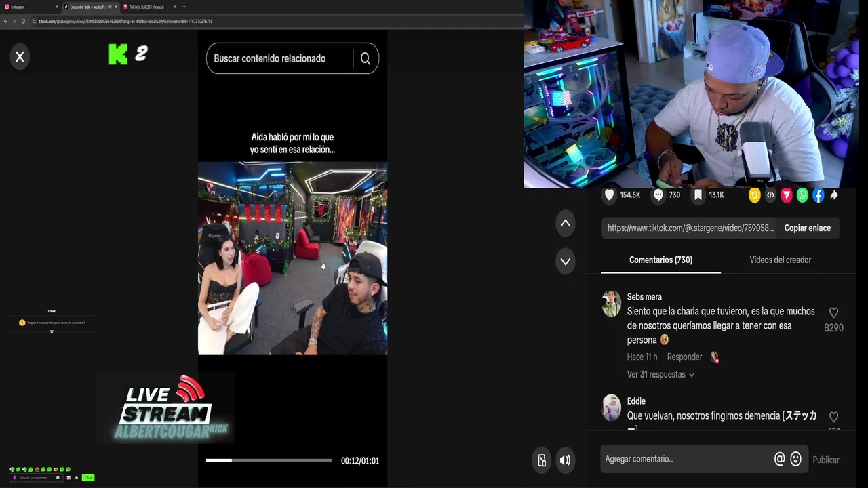Close the Instagram browser tab
Image resolution: width=868 pixels, height=488 pixels.
coord(56,7)
